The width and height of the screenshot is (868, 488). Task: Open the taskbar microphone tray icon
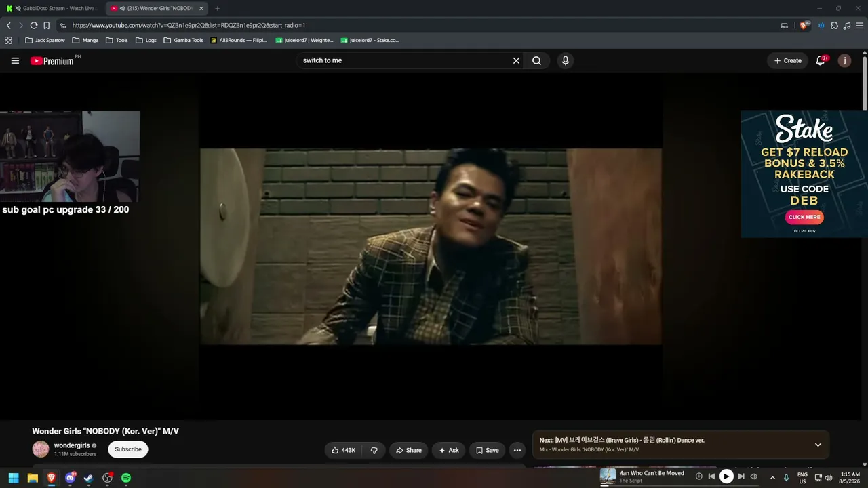(x=787, y=477)
